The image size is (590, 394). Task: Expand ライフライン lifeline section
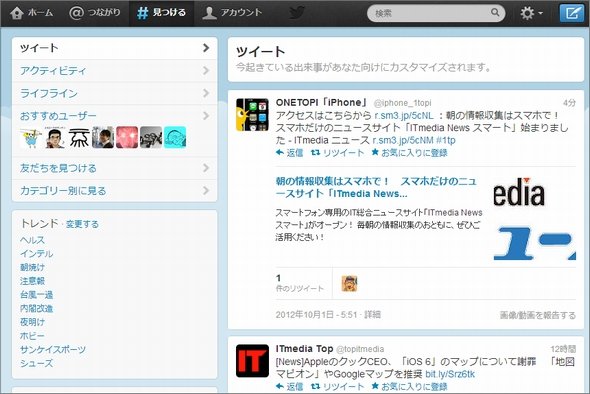point(115,93)
